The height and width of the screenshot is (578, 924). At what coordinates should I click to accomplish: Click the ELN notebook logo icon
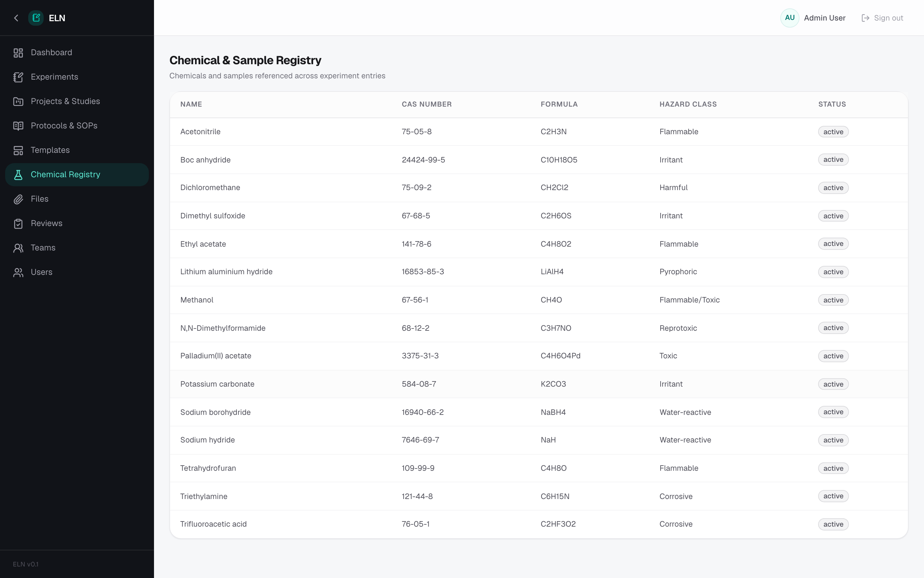[36, 18]
